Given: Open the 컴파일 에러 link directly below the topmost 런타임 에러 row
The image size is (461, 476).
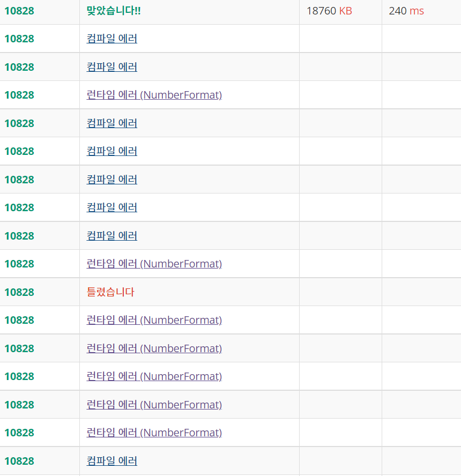Looking at the screenshot, I should pos(111,123).
